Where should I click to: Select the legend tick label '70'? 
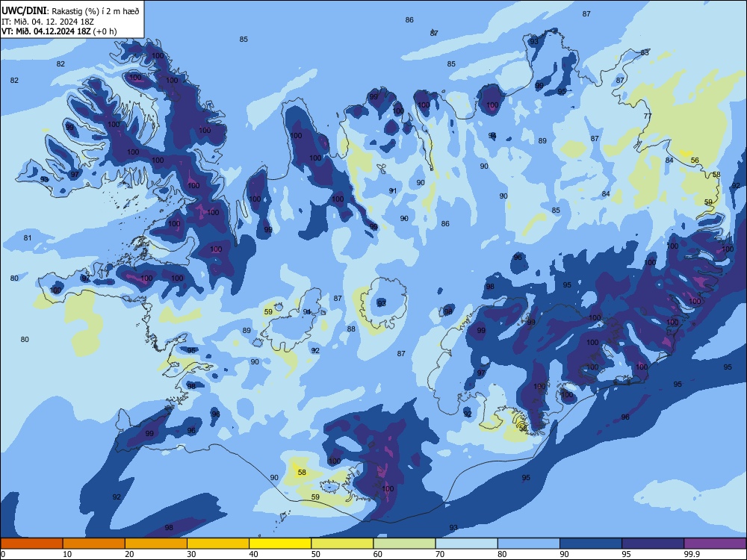tap(440, 554)
